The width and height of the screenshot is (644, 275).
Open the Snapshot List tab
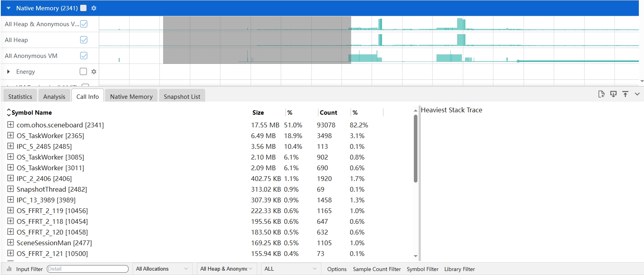tap(182, 96)
